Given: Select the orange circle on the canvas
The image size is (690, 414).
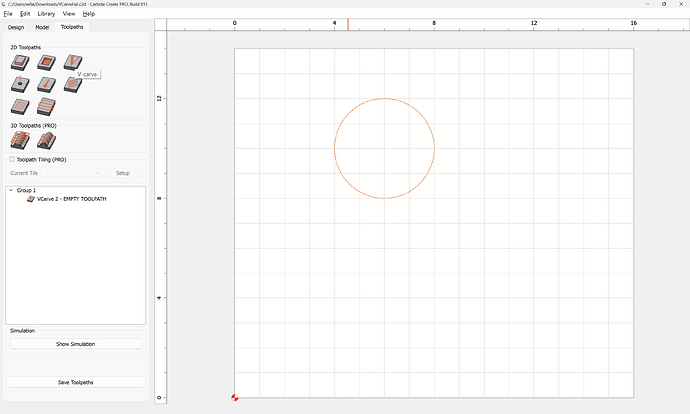Looking at the screenshot, I should coord(335,148).
